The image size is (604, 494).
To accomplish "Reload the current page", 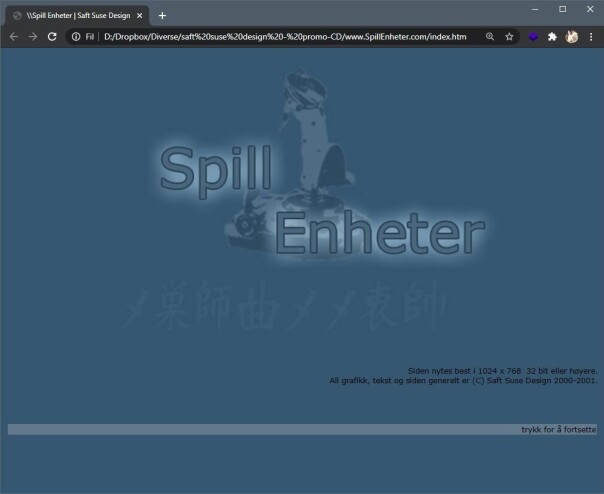I will tap(52, 37).
